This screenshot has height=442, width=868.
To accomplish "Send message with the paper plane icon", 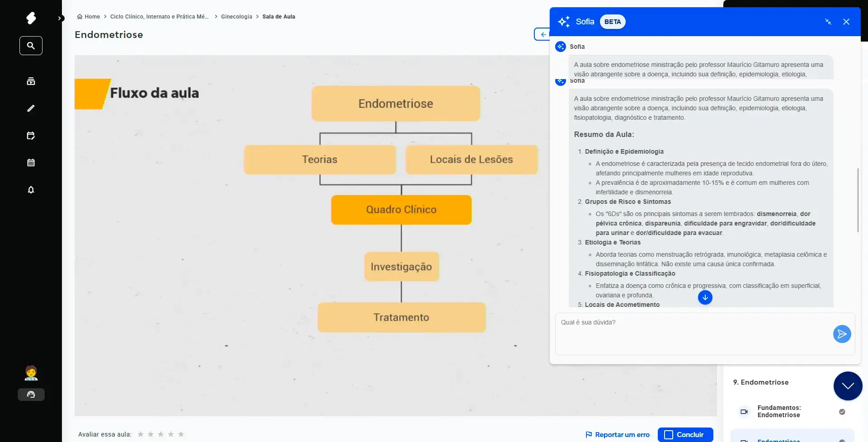I will [x=842, y=334].
